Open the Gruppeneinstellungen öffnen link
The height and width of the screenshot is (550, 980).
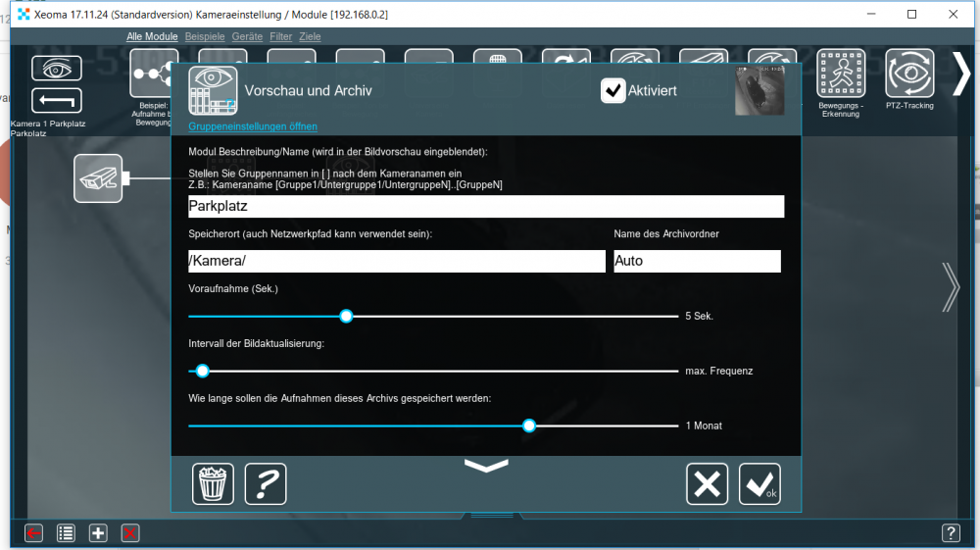tap(253, 126)
